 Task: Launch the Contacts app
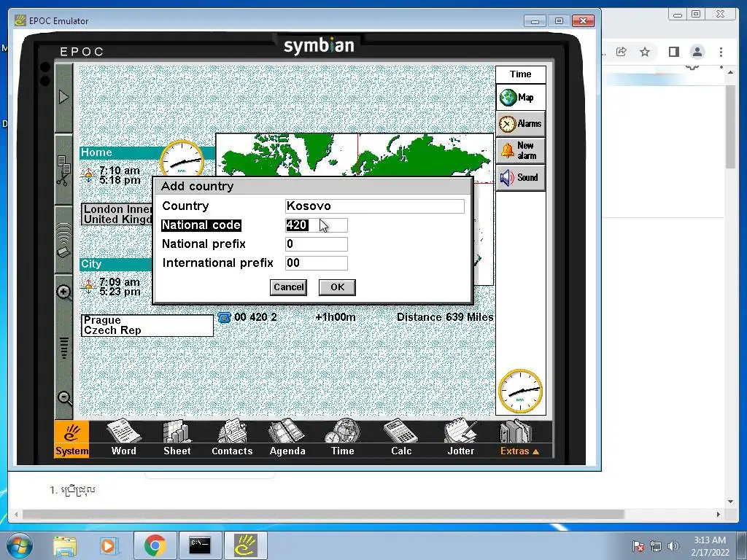[x=232, y=438]
